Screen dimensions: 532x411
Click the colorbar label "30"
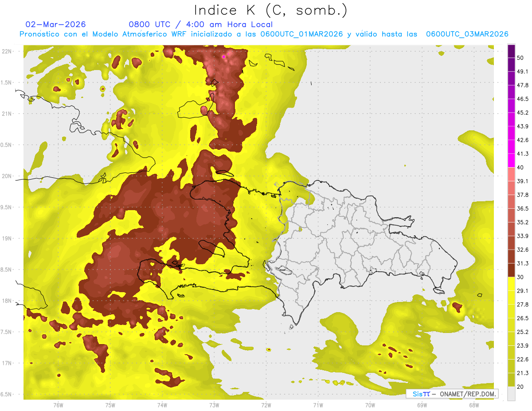(521, 277)
